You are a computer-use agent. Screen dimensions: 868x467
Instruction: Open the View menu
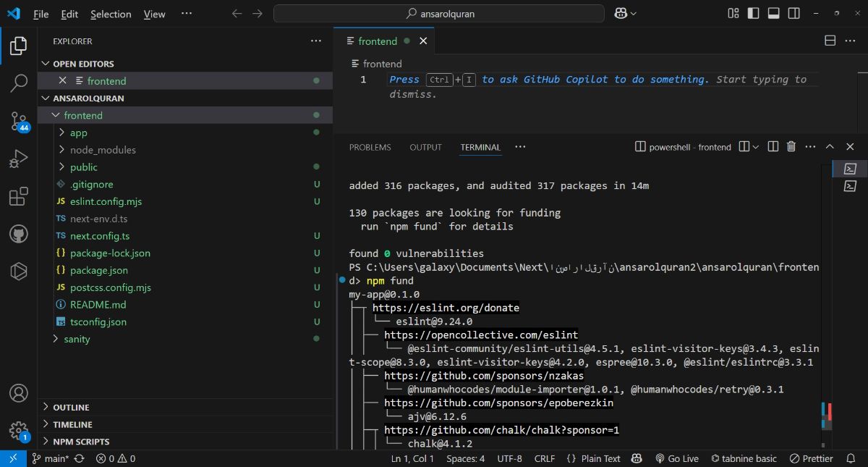153,13
